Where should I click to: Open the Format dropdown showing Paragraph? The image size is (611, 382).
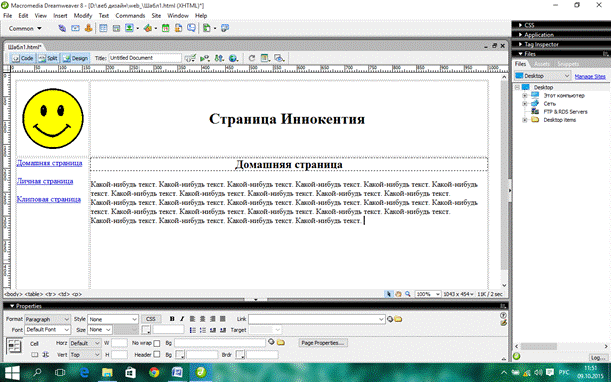48,319
